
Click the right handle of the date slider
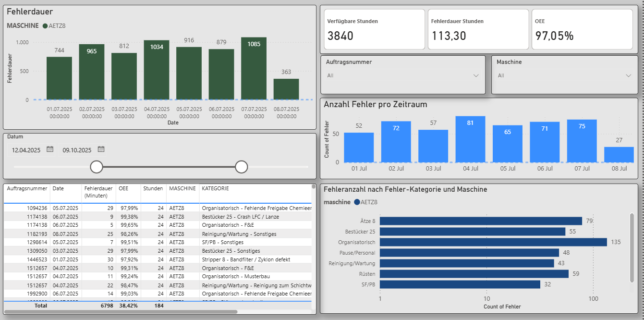pos(241,167)
